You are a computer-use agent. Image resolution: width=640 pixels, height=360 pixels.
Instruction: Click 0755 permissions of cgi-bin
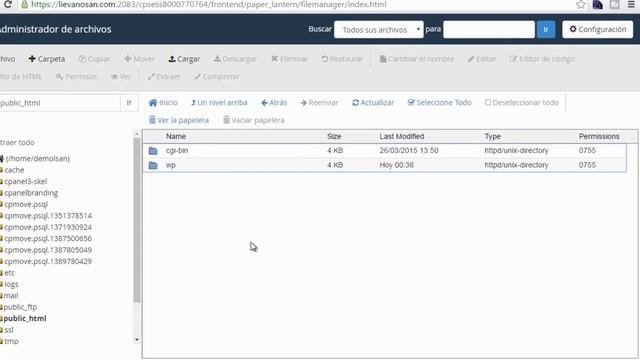click(x=587, y=151)
